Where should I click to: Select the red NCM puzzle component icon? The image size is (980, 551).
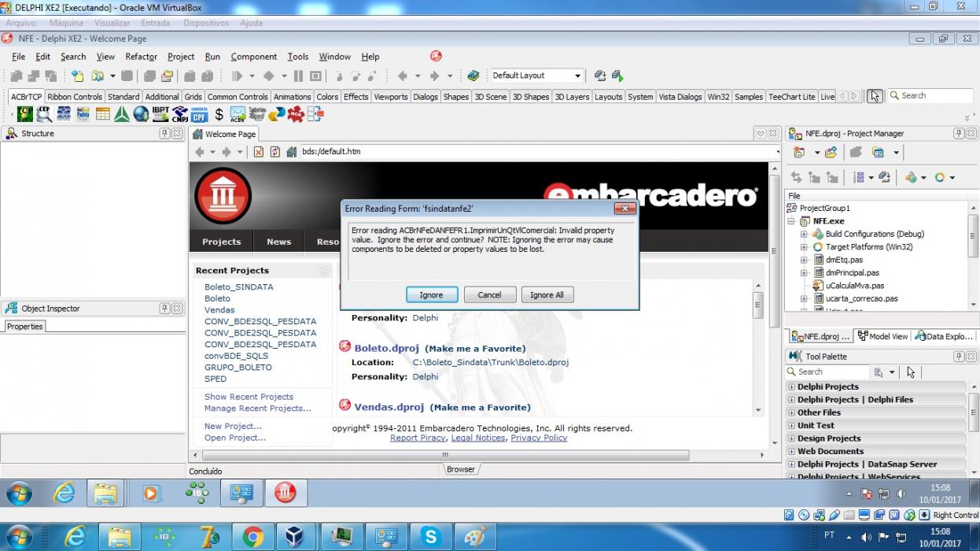296,114
